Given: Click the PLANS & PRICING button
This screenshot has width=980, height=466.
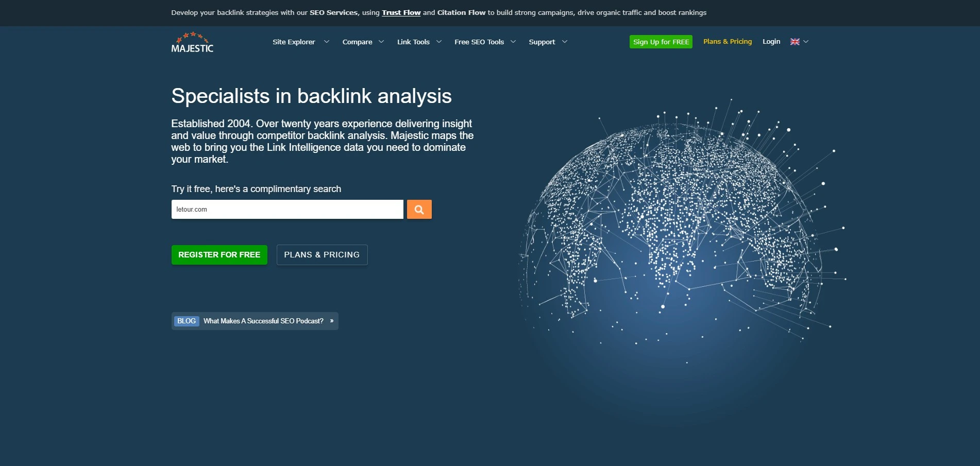Looking at the screenshot, I should pos(322,255).
